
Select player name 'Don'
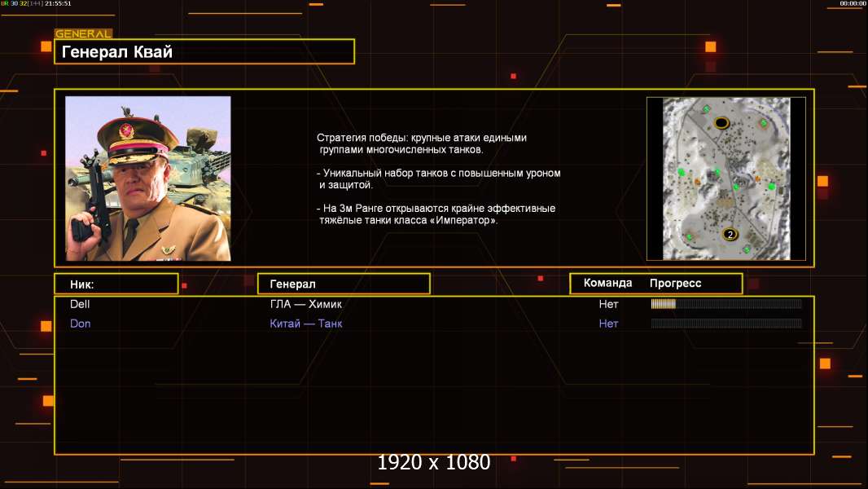coord(81,324)
